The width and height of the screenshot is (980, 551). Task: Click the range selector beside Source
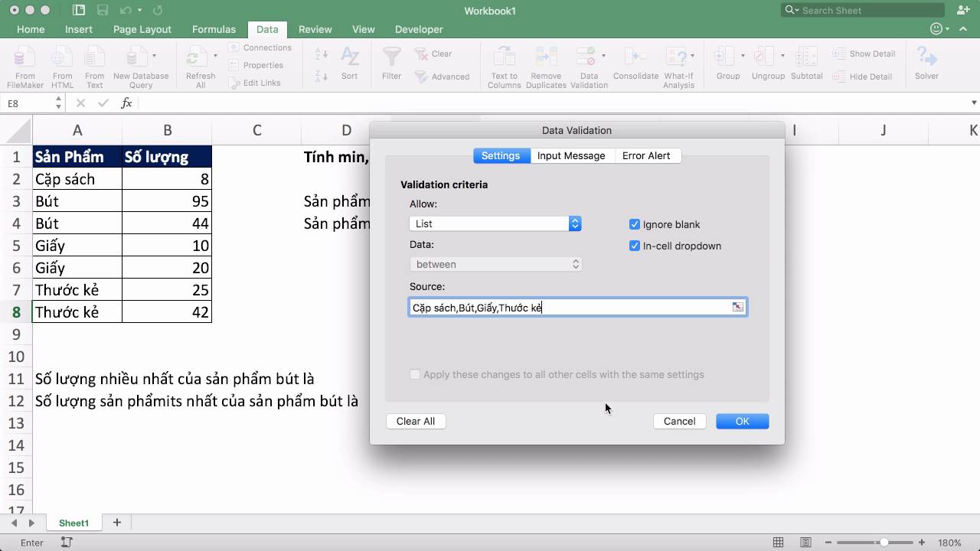737,307
